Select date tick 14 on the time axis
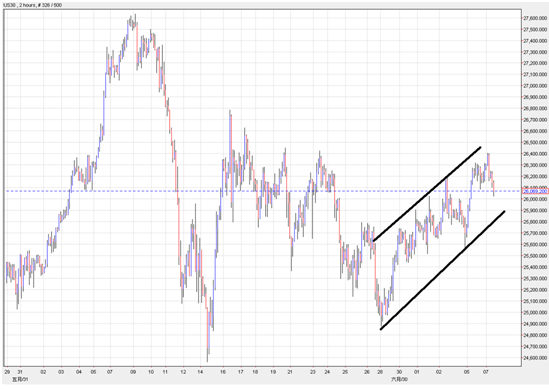This screenshot has width=549, height=390. (200, 372)
